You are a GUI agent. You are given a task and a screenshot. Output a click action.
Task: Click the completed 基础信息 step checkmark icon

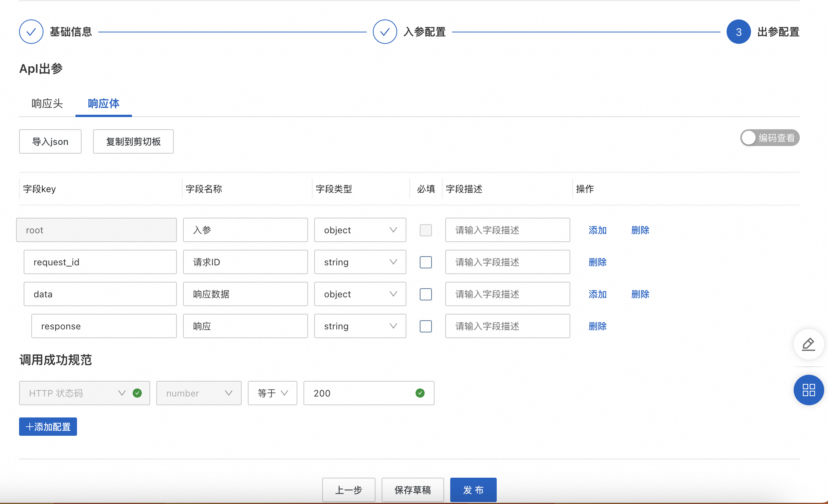(x=31, y=32)
